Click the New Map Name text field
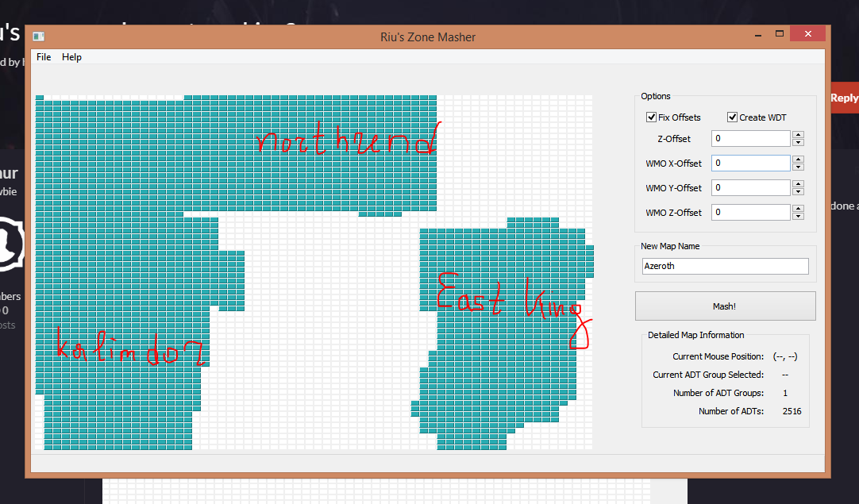859x504 pixels. (x=725, y=267)
